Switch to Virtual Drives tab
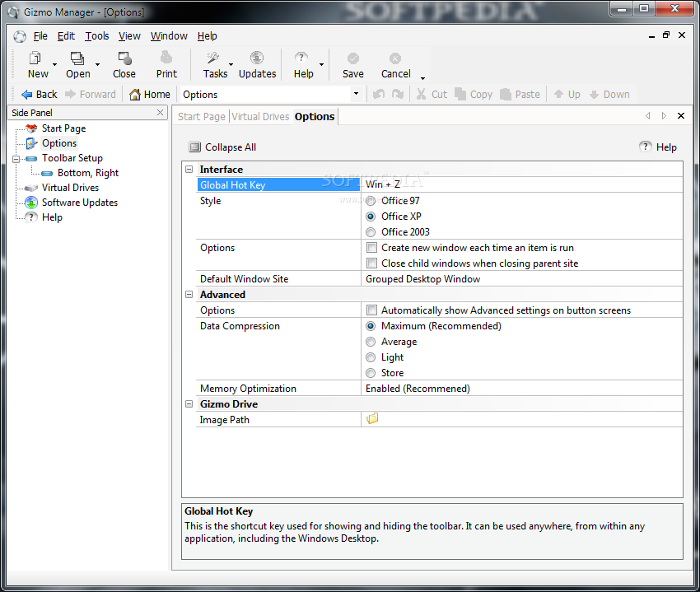 pos(260,117)
